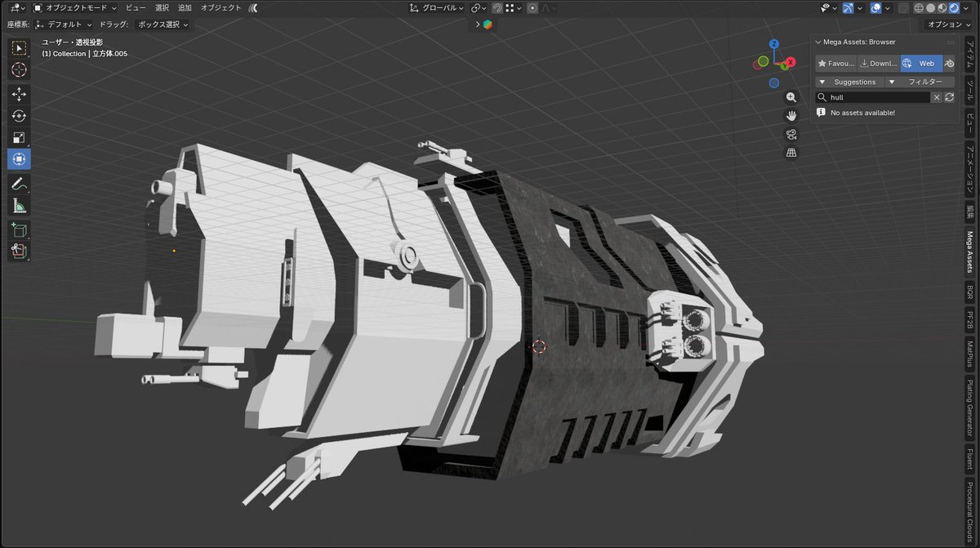Show the Favourites assets
The image size is (980, 548).
tap(836, 63)
